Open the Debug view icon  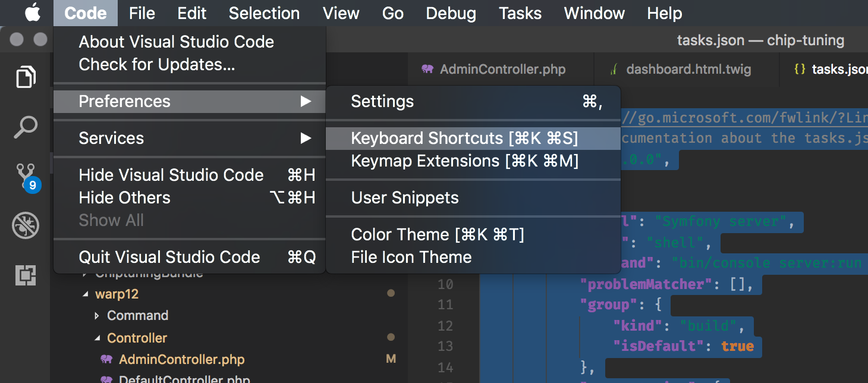coord(26,226)
